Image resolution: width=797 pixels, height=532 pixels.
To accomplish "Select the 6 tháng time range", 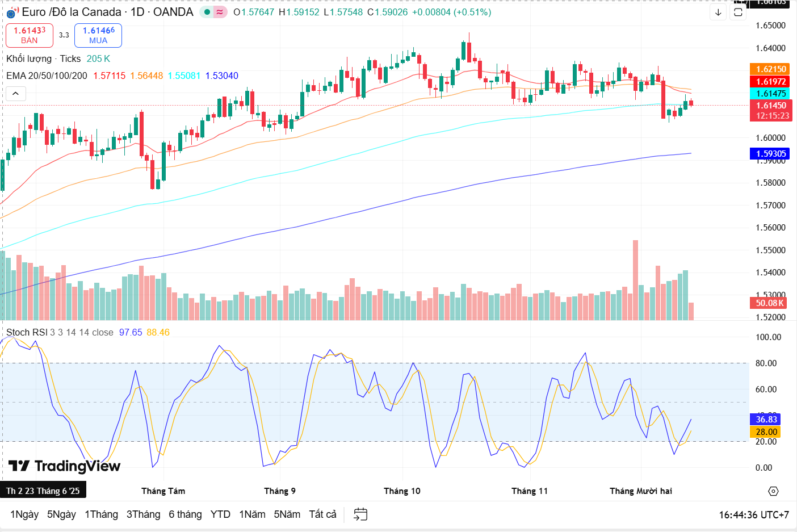I will [185, 514].
